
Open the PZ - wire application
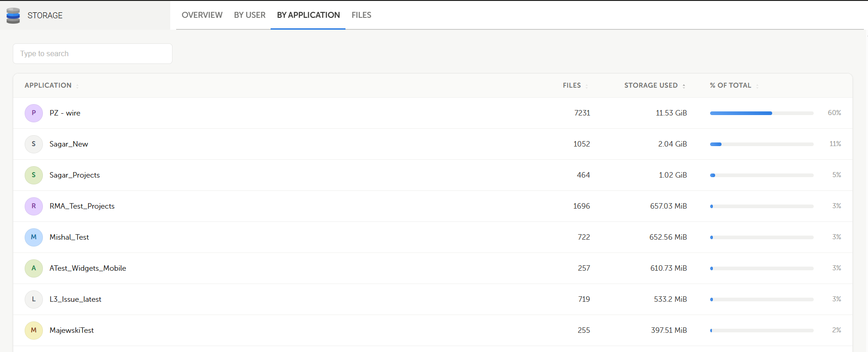(x=65, y=113)
